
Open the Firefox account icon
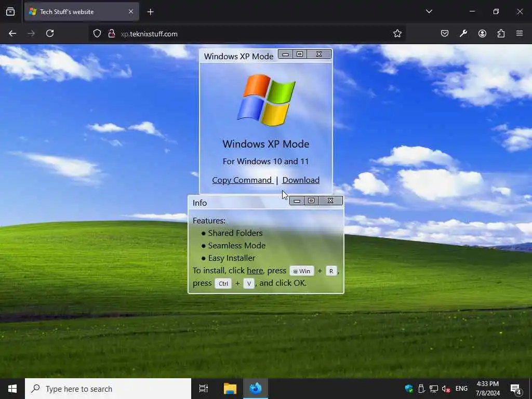click(482, 33)
